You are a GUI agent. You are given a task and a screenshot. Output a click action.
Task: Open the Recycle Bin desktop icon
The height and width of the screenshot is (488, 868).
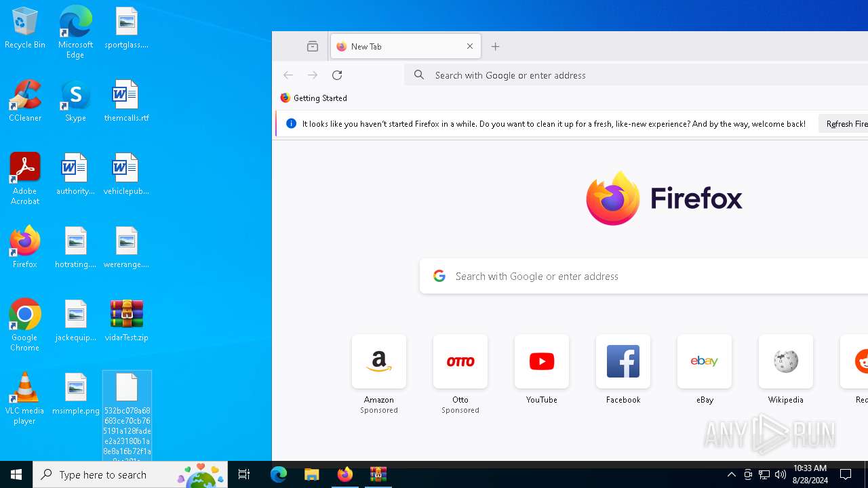pyautogui.click(x=24, y=28)
